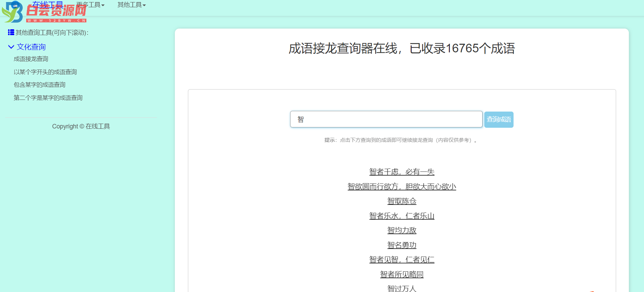This screenshot has width=644, height=292.
Task: Open idiom 智者见智，仁者见仁
Action: tap(402, 260)
